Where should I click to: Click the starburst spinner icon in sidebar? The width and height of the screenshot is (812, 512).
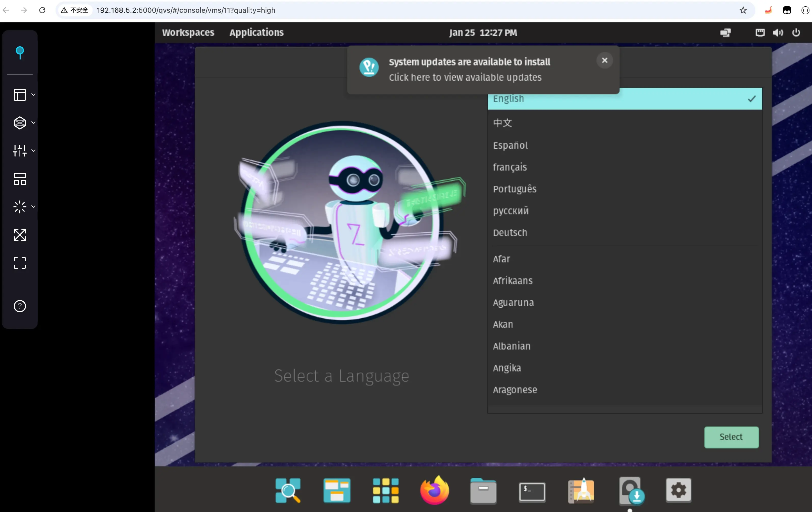(20, 207)
